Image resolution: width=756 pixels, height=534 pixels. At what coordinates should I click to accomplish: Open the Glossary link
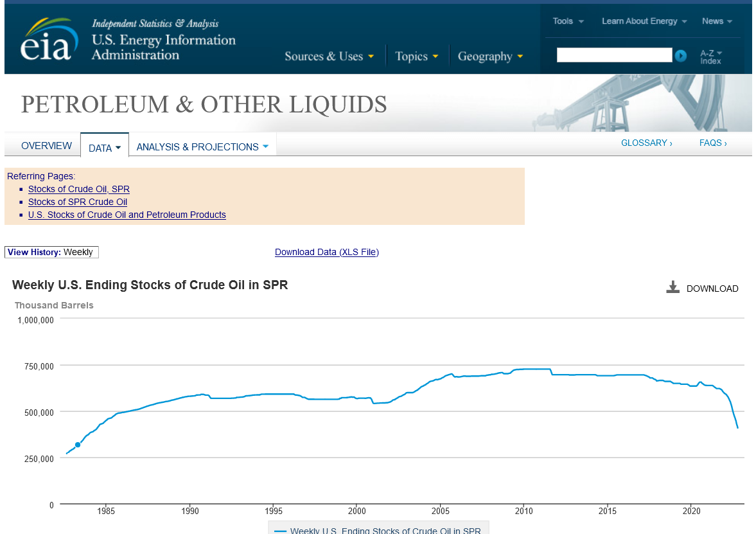pos(646,143)
